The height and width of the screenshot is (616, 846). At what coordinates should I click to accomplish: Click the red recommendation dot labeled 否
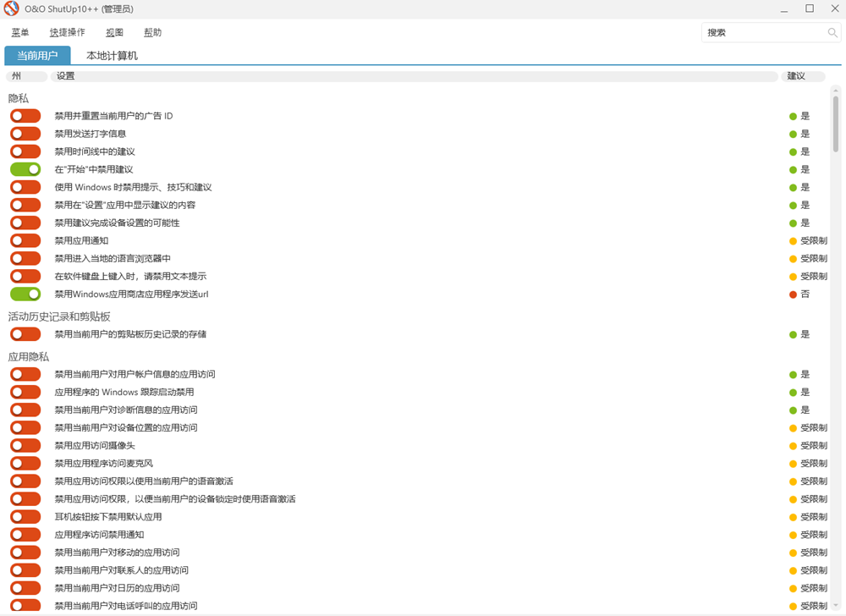click(793, 294)
